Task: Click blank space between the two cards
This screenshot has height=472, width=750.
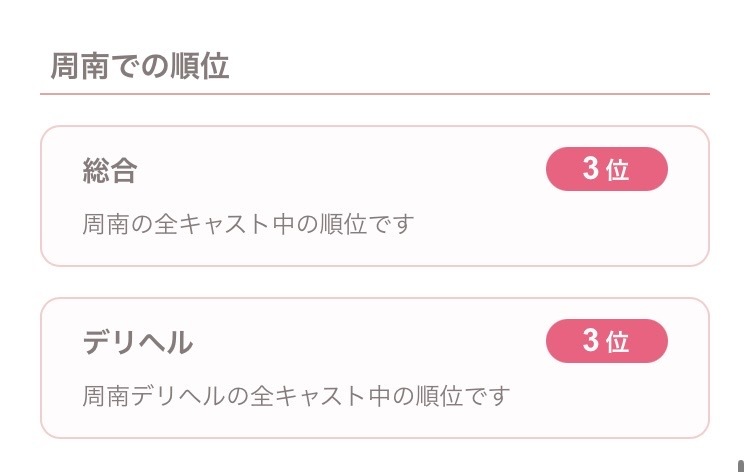Action: [x=375, y=282]
